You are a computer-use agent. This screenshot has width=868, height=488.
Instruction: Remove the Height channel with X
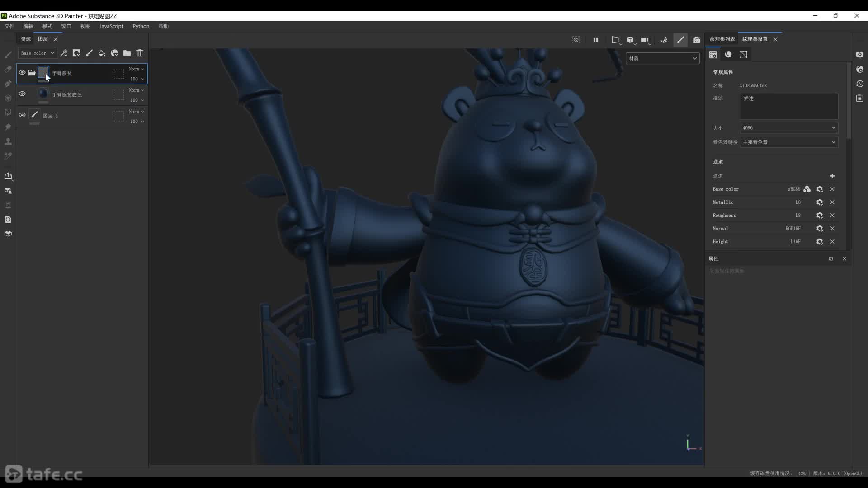point(832,242)
